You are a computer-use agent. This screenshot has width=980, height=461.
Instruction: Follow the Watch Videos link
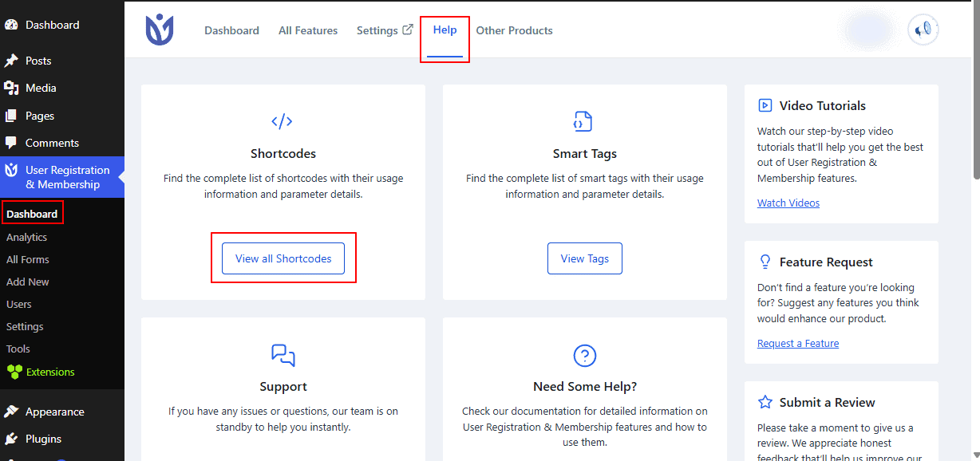pyautogui.click(x=788, y=203)
